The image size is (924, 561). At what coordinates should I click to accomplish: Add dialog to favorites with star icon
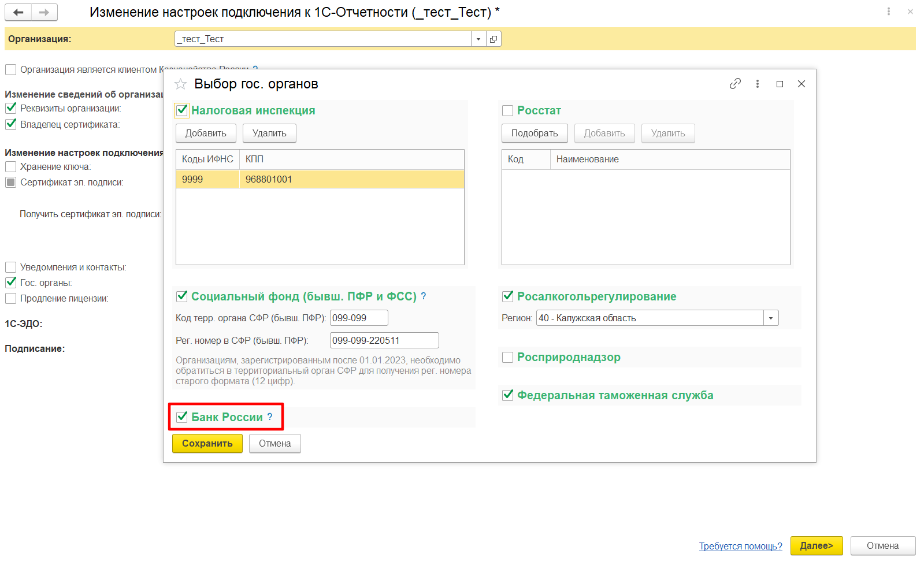[x=181, y=84]
